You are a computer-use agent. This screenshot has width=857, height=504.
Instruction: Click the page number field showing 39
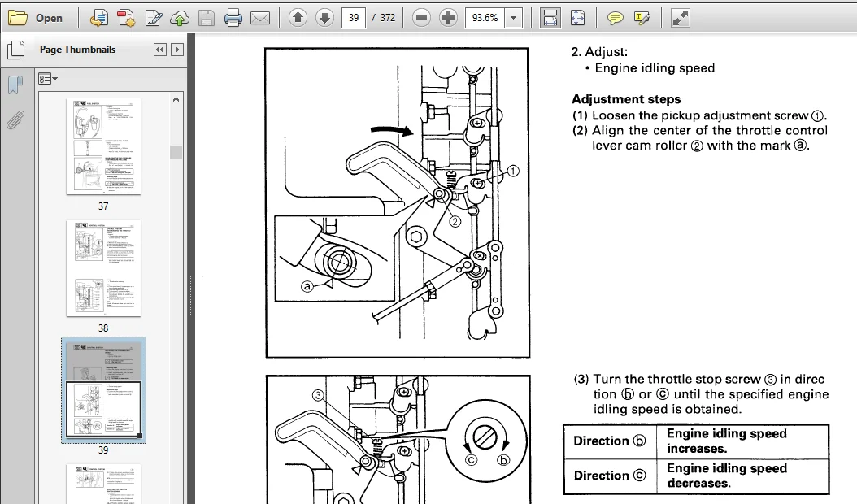[354, 18]
